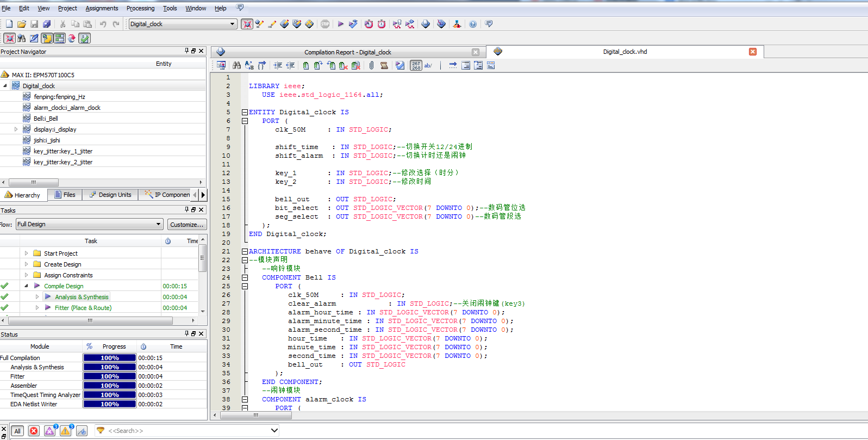Open the Digital_clock project dropdown

[233, 24]
